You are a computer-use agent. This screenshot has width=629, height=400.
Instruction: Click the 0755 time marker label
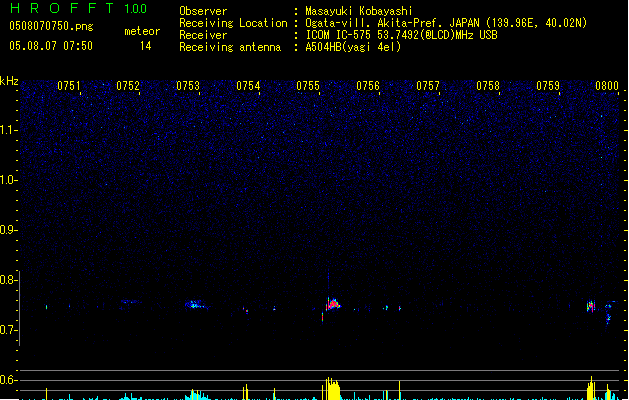[308, 86]
